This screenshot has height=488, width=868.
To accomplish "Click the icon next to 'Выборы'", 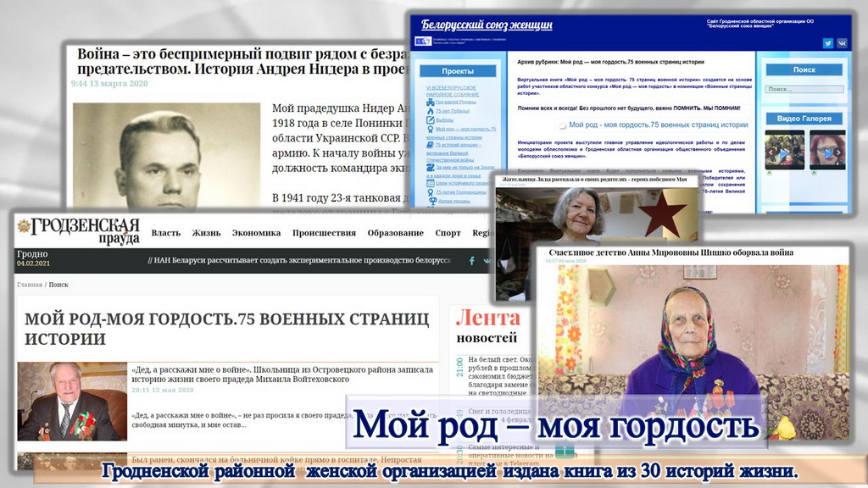I will pos(431,120).
